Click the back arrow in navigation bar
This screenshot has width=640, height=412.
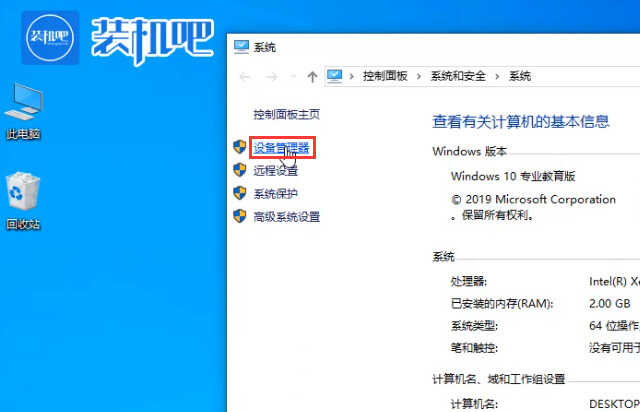click(246, 76)
